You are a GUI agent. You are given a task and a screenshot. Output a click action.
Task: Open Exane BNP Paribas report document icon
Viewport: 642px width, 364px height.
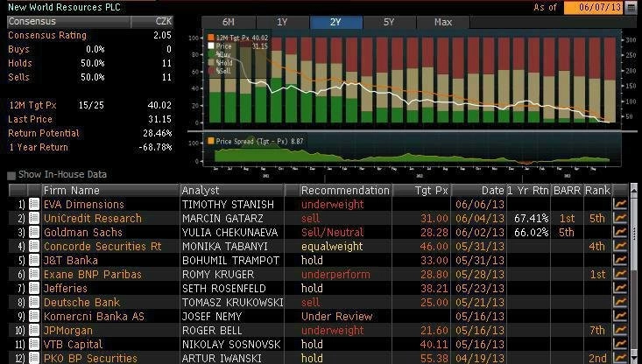click(x=33, y=274)
